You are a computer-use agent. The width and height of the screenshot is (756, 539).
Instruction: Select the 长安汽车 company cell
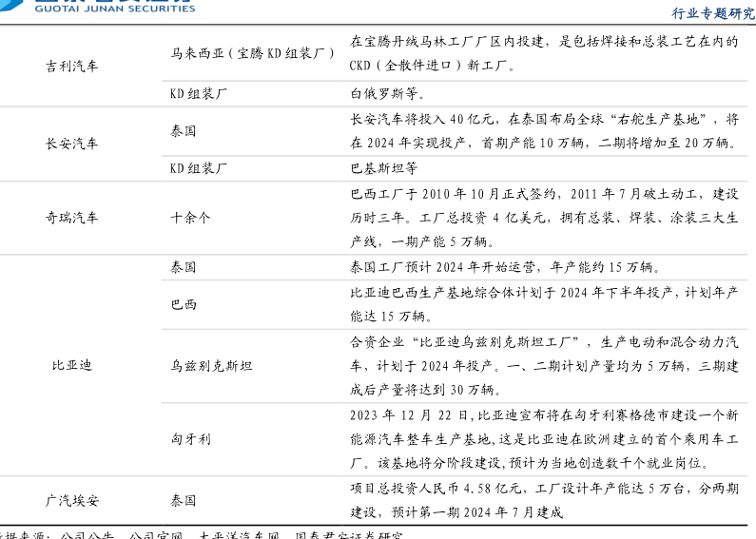(x=71, y=144)
